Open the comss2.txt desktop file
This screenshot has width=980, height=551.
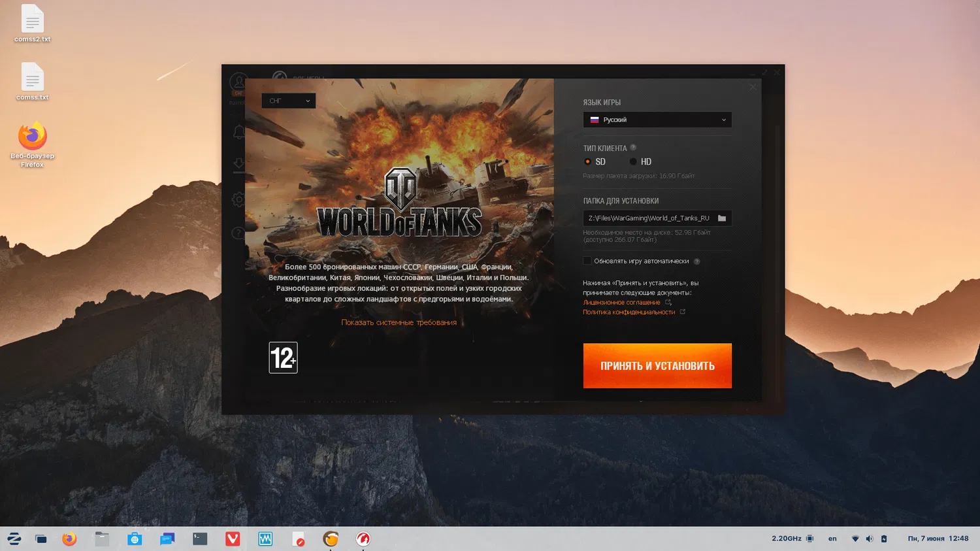(x=32, y=24)
